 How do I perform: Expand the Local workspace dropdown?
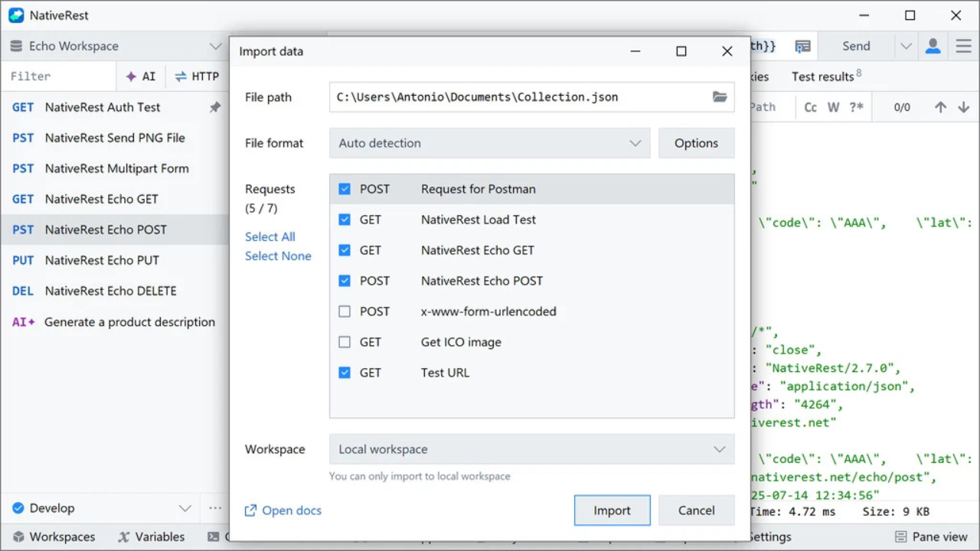coord(531,449)
